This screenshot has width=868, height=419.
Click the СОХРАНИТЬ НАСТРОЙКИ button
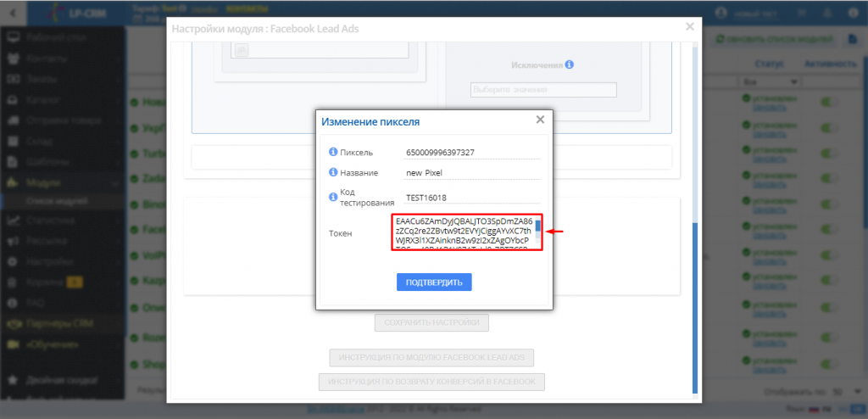pos(431,322)
